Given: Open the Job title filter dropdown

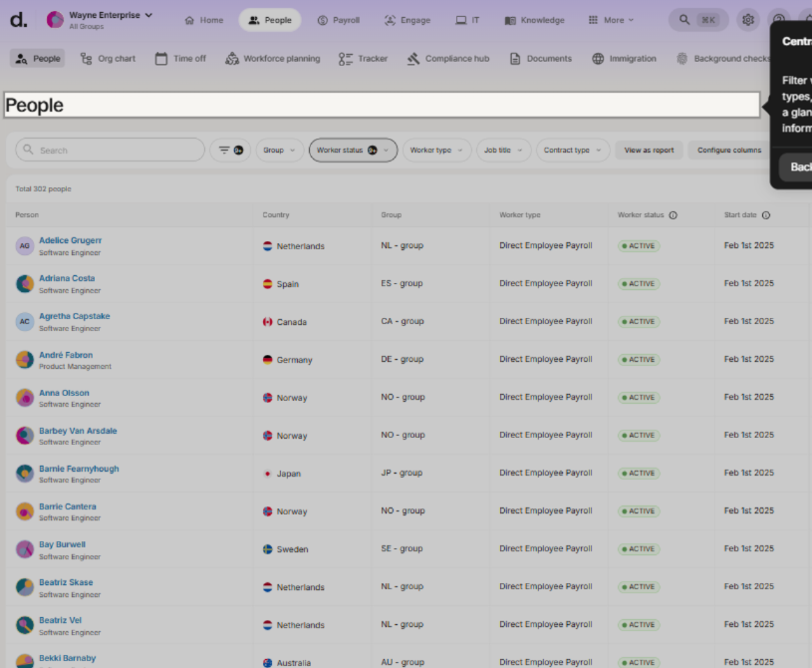Looking at the screenshot, I should (503, 151).
